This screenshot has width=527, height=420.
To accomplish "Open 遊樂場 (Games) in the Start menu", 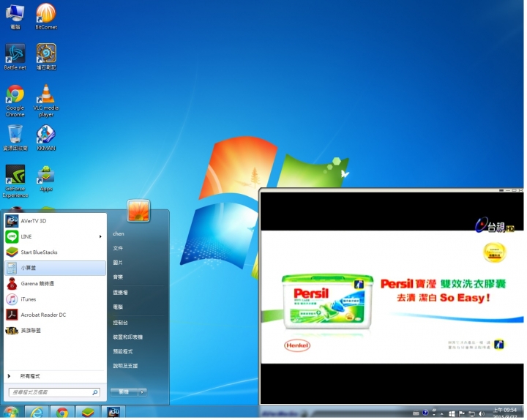I will 120,293.
